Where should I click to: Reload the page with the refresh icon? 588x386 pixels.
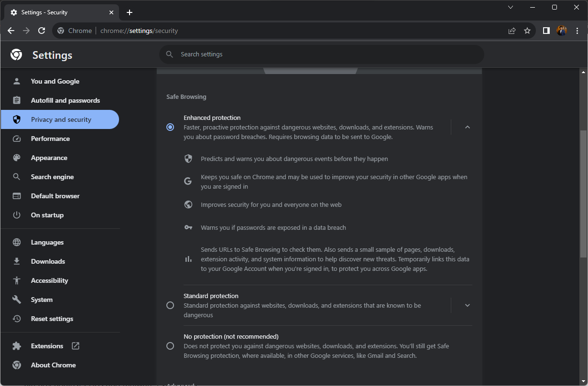pos(42,31)
